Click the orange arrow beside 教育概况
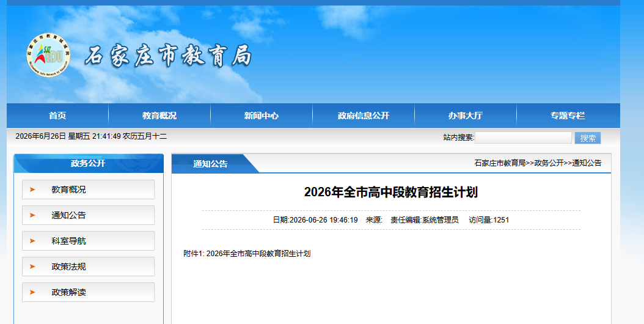 (32, 190)
